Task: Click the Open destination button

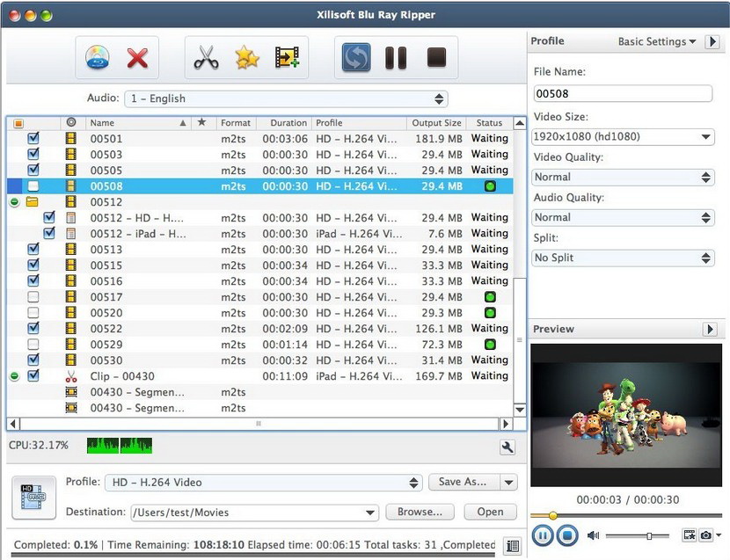Action: pyautogui.click(x=490, y=512)
